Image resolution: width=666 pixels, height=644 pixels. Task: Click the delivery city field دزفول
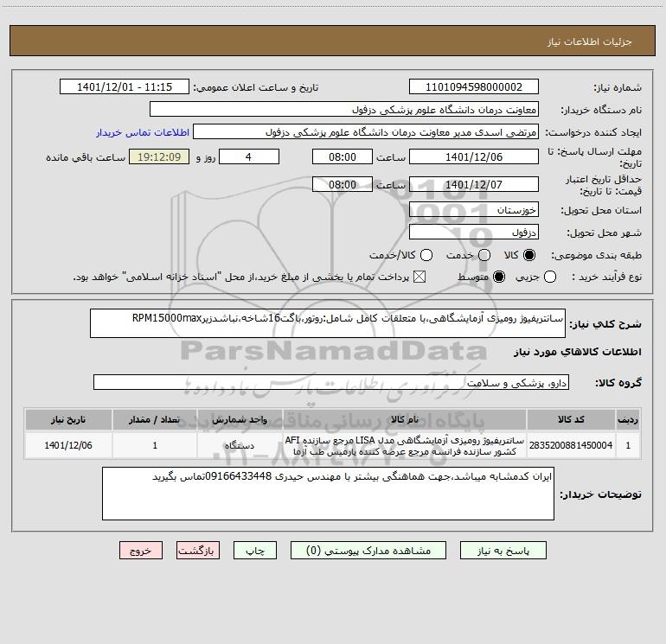point(474,233)
